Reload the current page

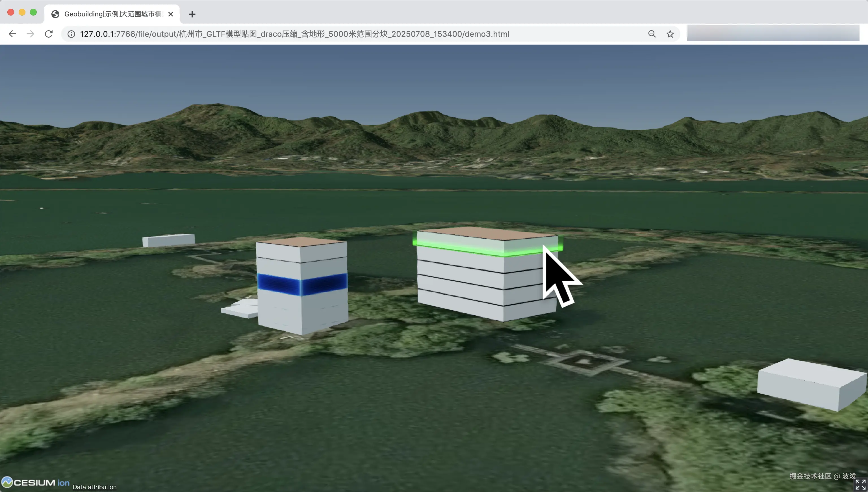tap(49, 34)
